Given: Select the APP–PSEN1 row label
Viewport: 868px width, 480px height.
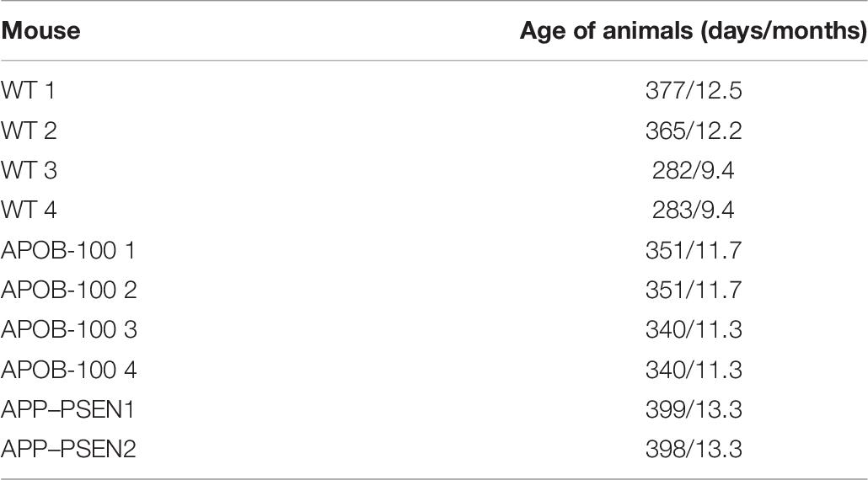Looking at the screenshot, I should pos(67,410).
